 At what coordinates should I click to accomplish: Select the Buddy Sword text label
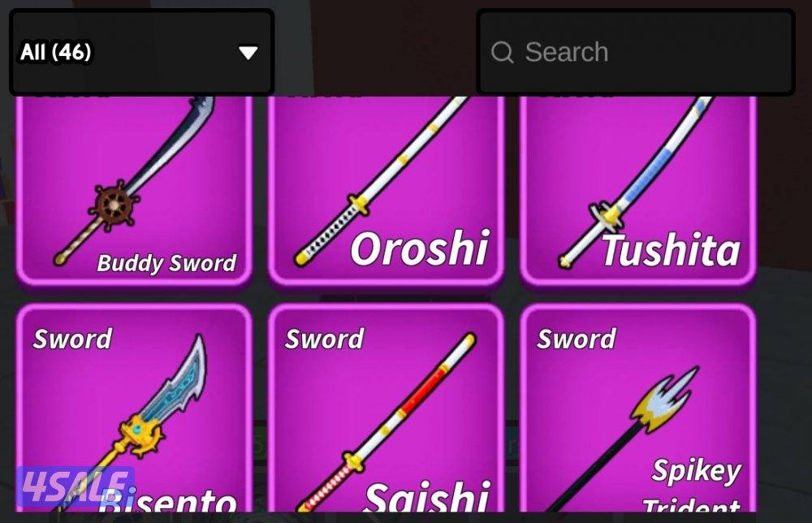pyautogui.click(x=166, y=263)
